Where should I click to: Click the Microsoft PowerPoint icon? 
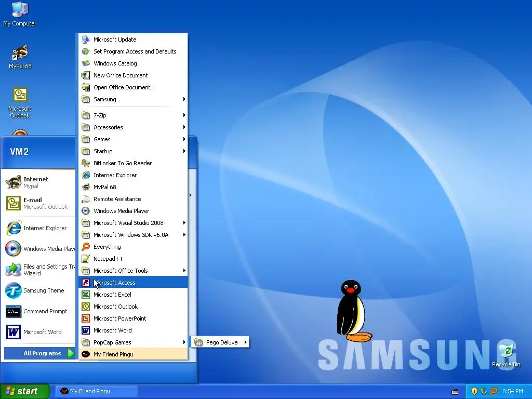(86, 318)
